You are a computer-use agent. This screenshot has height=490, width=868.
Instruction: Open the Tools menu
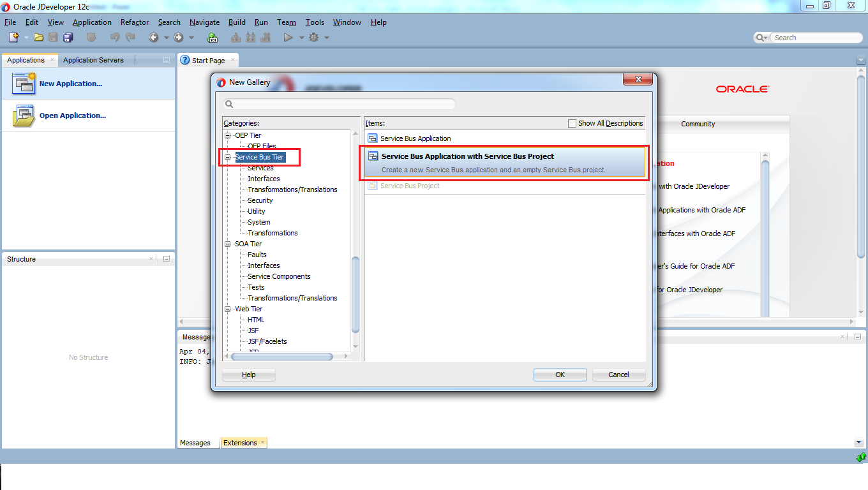[x=315, y=22]
